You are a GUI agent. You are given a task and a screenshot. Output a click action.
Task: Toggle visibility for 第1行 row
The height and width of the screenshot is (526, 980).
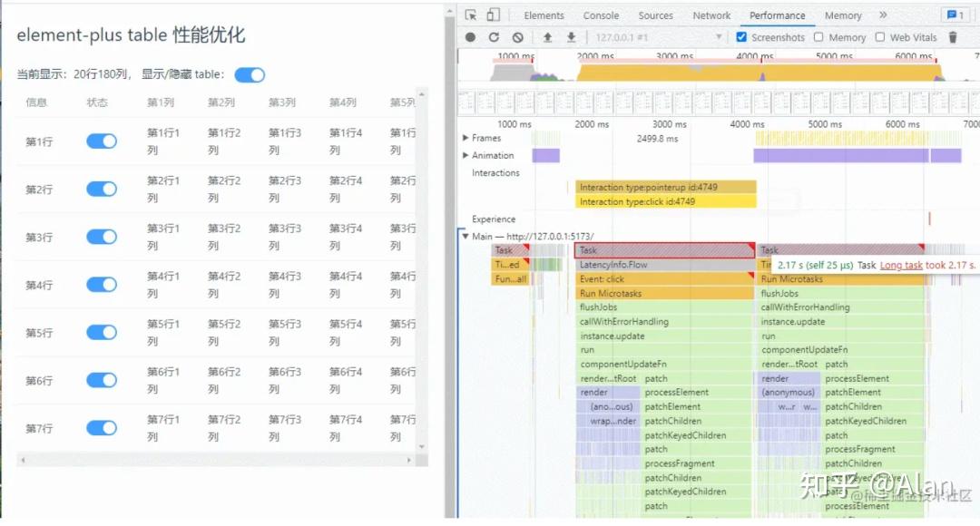(x=100, y=141)
